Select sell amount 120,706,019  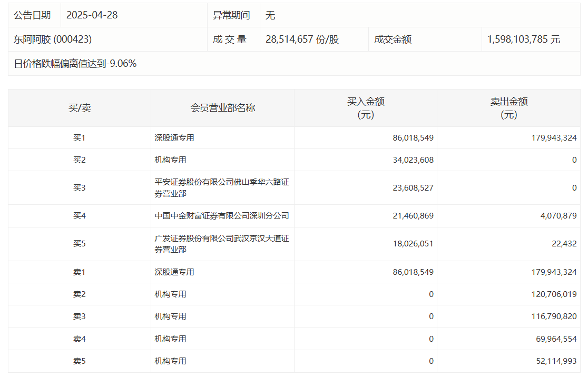tap(554, 294)
